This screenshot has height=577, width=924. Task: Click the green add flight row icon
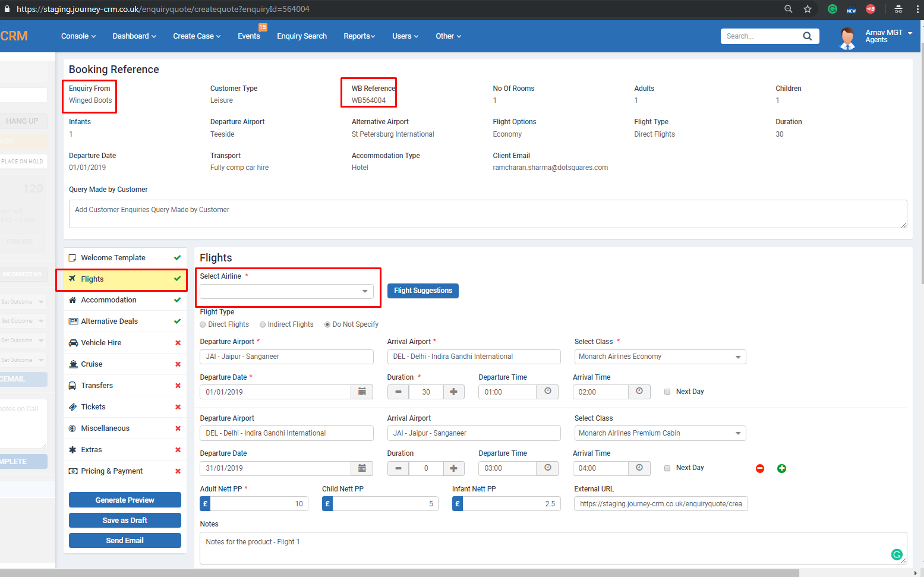(781, 468)
